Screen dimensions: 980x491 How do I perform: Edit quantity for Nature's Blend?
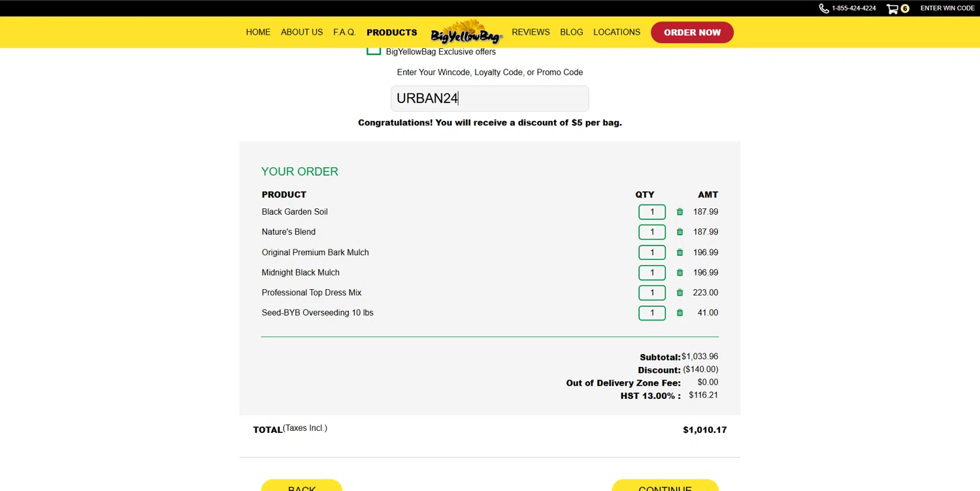point(652,232)
